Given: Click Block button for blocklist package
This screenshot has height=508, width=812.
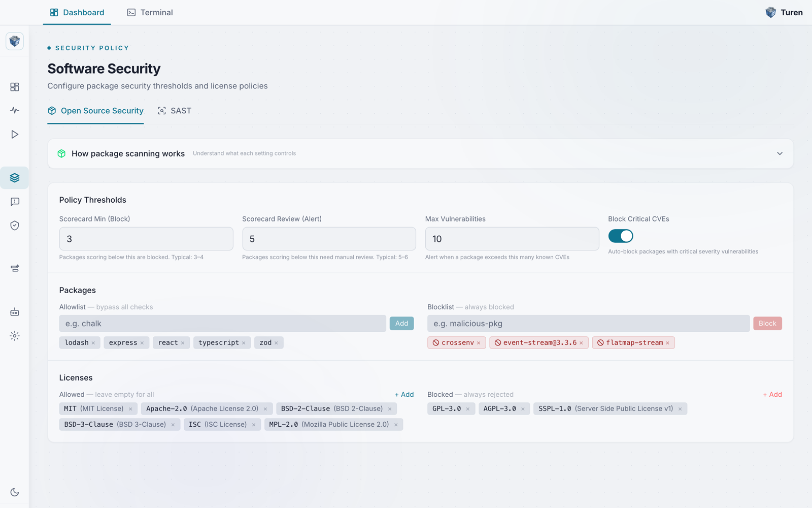Looking at the screenshot, I should [x=767, y=324].
